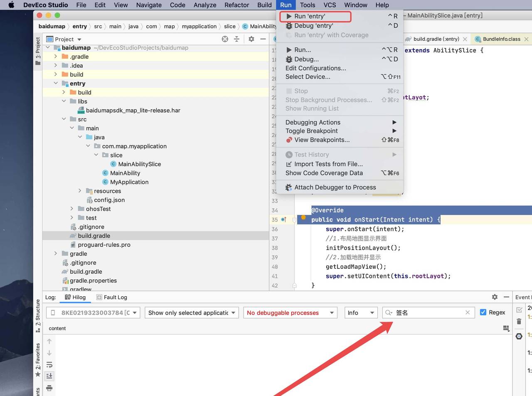Expand the resources folder
This screenshot has height=396, width=532.
click(80, 191)
